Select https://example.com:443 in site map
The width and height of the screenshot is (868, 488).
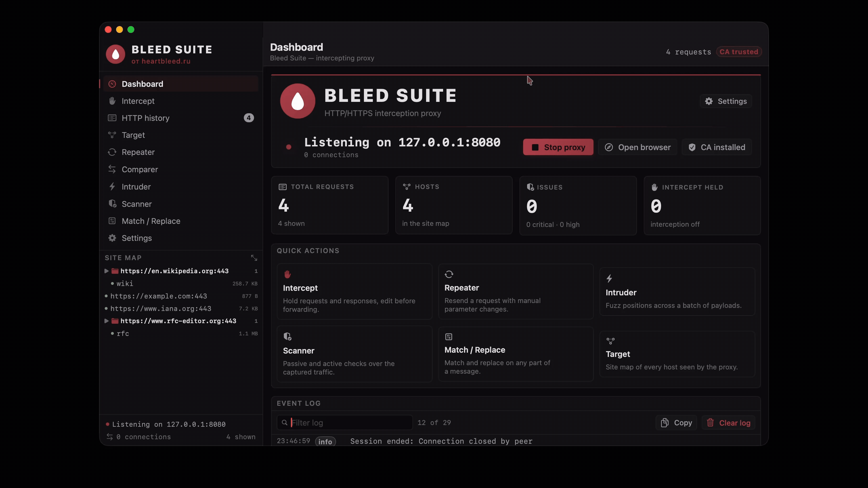[x=181, y=296]
